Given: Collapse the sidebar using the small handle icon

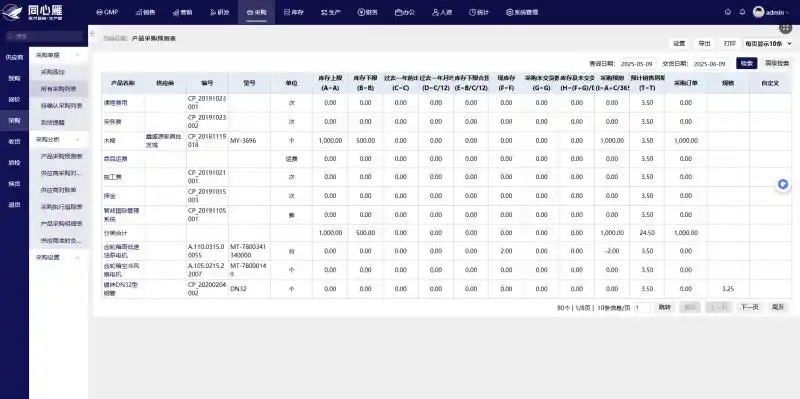Looking at the screenshot, I should coord(92,34).
